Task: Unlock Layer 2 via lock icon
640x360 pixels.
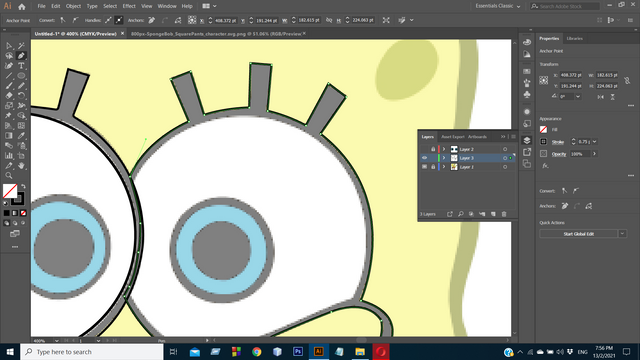Action: (433, 149)
